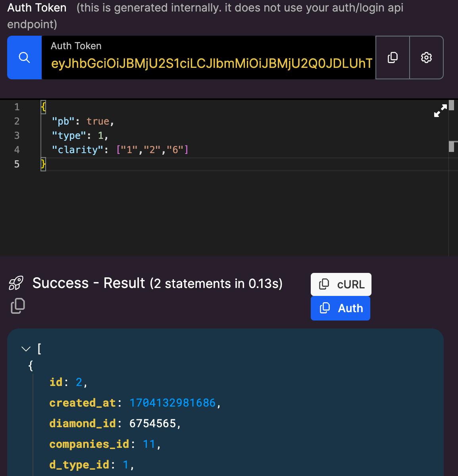Viewport: 458px width, 476px height.
Task: Expand the code editor to fullscreen
Action: [440, 110]
